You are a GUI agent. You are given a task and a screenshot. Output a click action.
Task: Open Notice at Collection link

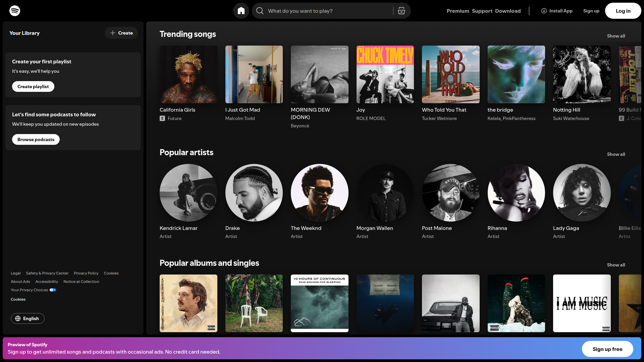(81, 282)
